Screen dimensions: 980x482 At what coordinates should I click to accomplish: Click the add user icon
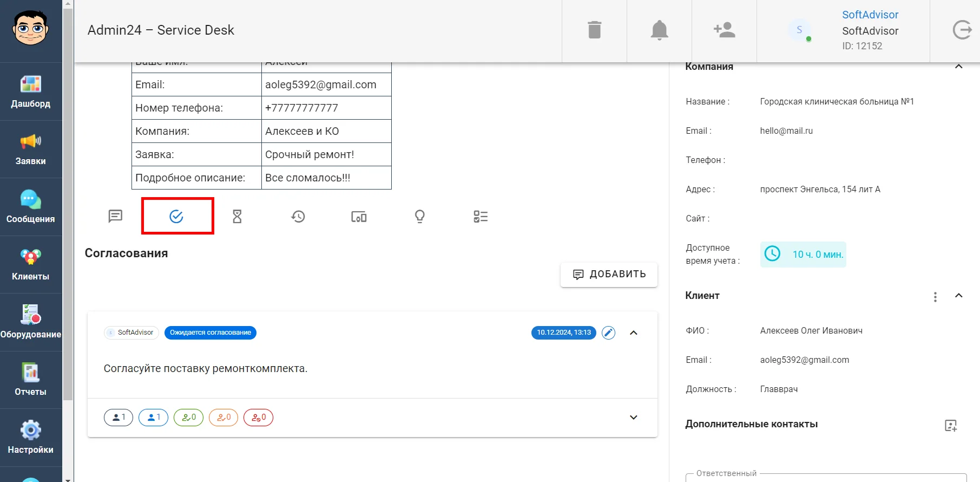coord(724,30)
